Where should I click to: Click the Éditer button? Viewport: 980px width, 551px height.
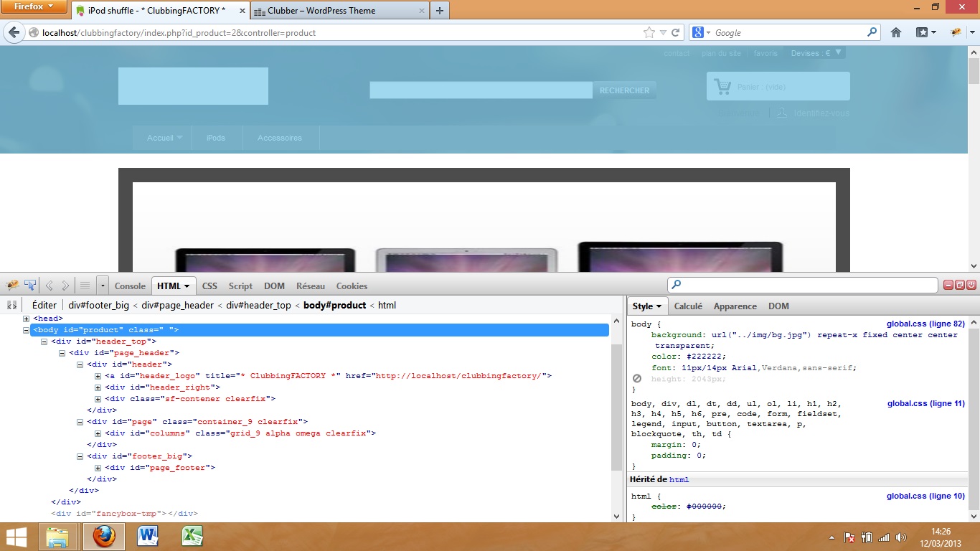(x=44, y=305)
